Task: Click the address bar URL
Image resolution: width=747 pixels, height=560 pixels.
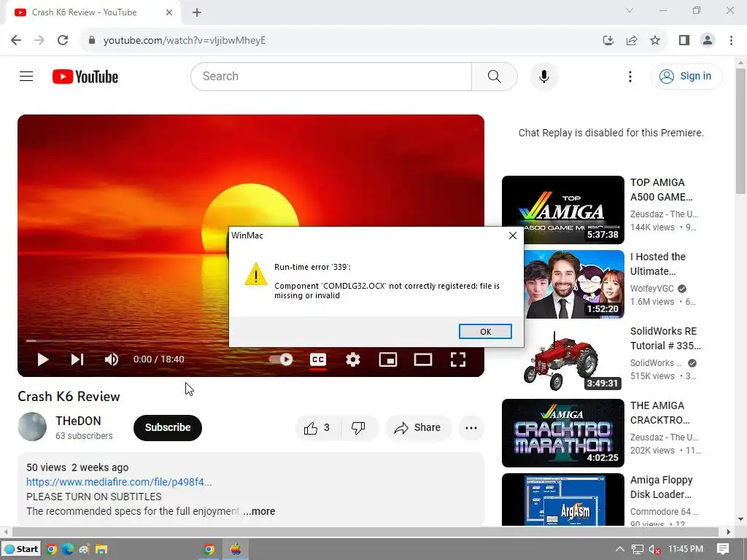Action: (185, 41)
